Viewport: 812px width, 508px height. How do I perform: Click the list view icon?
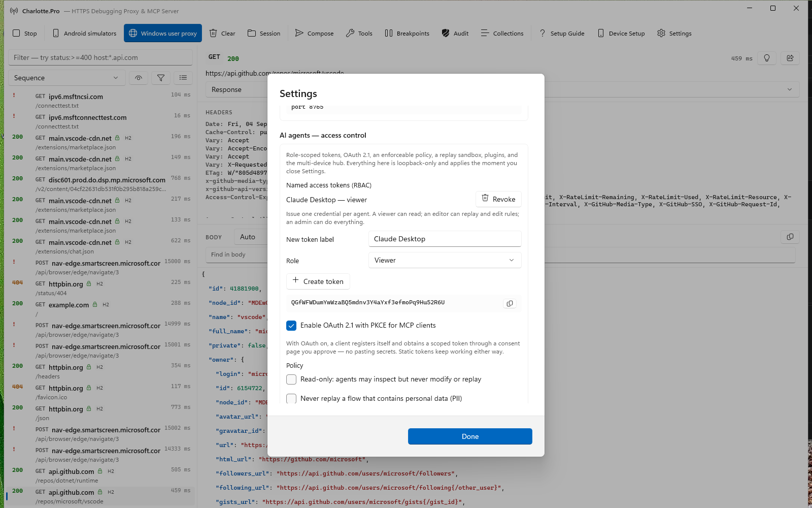pos(183,78)
